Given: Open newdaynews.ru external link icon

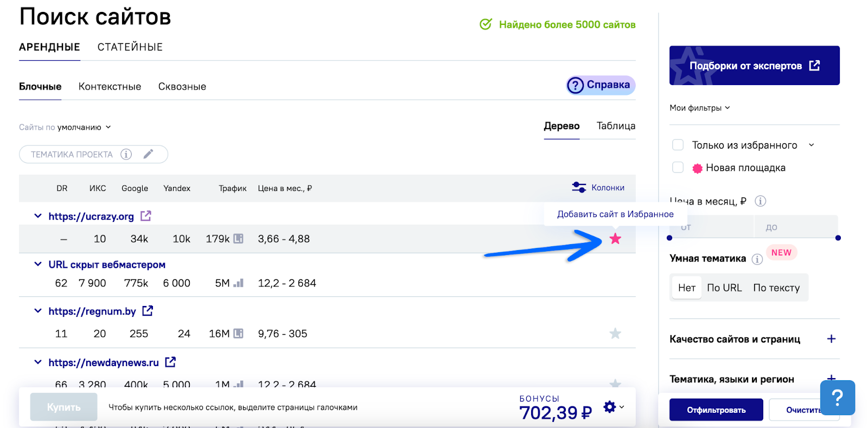Looking at the screenshot, I should pyautogui.click(x=170, y=362).
